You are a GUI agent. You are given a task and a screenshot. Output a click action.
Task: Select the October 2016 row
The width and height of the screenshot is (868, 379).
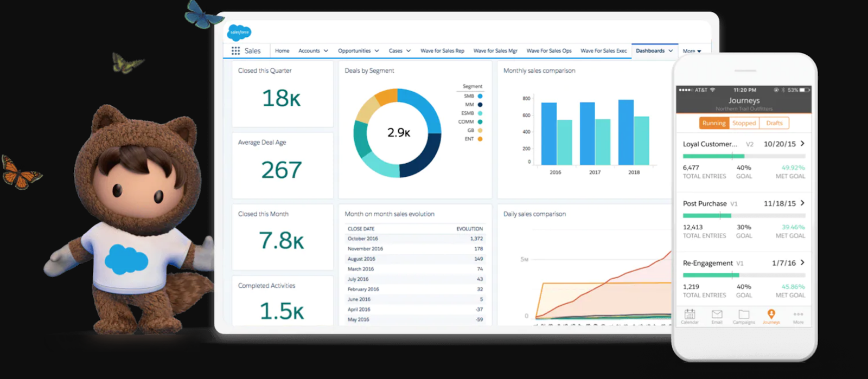[x=415, y=239]
